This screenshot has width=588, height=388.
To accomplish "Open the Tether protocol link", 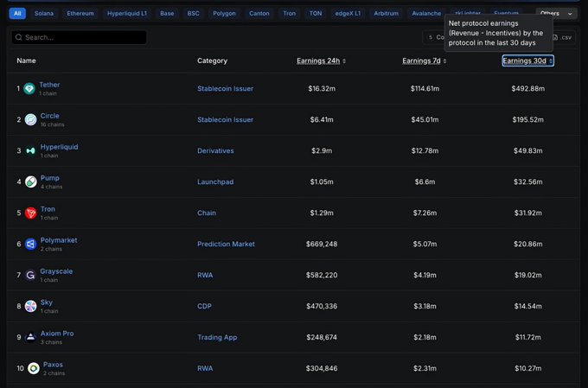I will [49, 85].
